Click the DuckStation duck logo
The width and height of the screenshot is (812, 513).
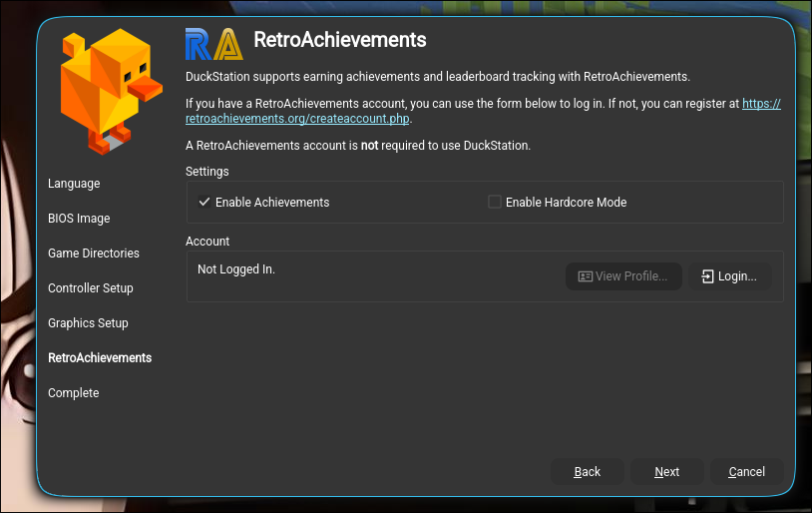111,92
